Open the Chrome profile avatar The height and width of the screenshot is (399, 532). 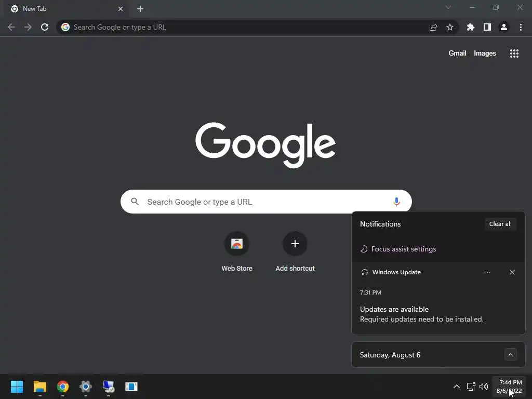(x=504, y=27)
